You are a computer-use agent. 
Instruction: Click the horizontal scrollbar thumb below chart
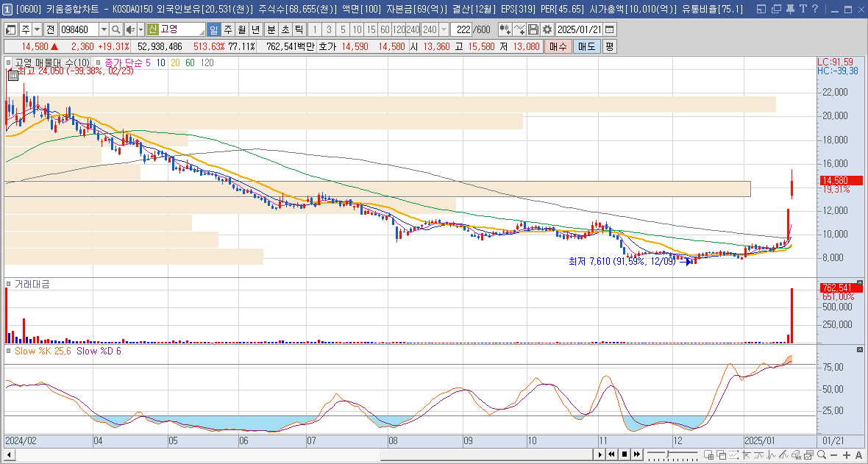click(x=486, y=454)
